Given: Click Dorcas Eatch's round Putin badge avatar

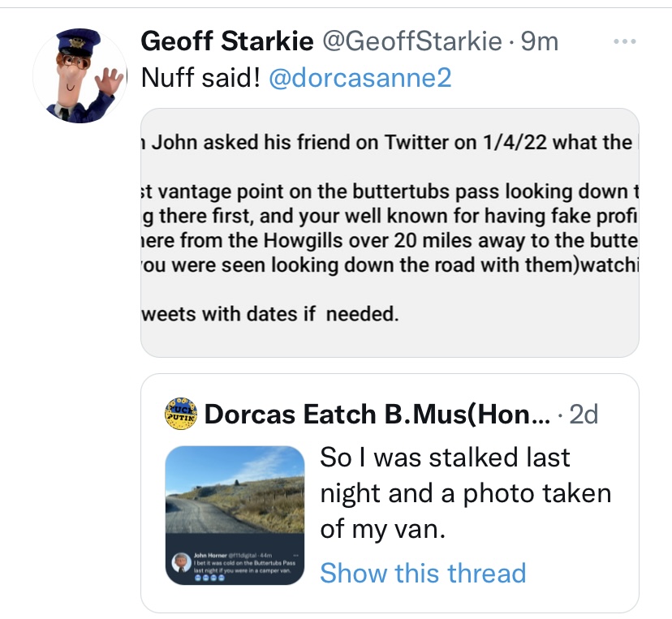Looking at the screenshot, I should 180,415.
